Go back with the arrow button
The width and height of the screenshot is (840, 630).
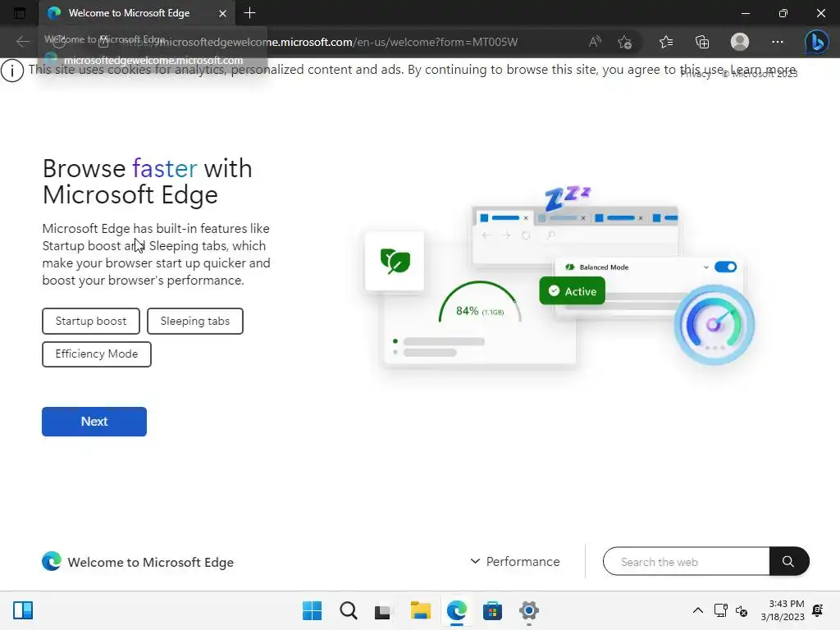click(x=22, y=42)
